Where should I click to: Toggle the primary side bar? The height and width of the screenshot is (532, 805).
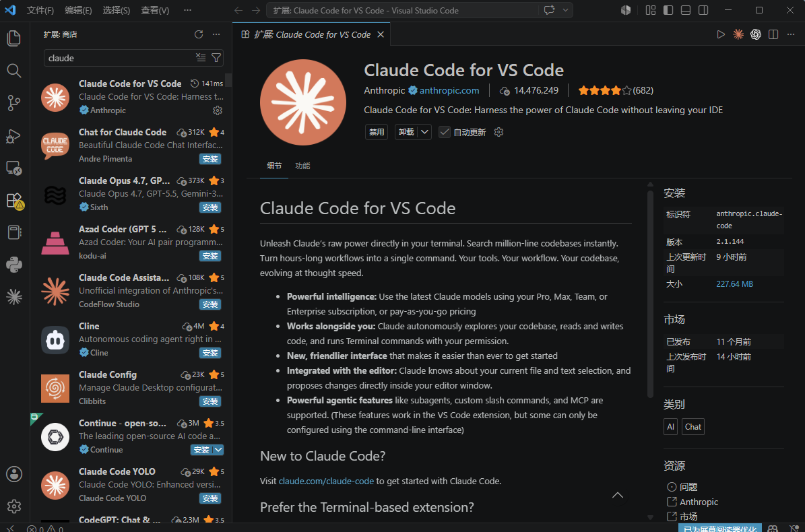(668, 10)
